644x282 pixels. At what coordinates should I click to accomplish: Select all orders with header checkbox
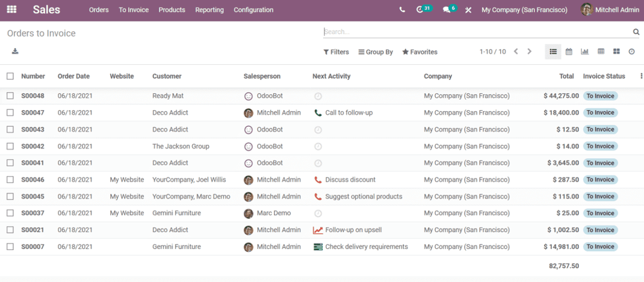[10, 76]
